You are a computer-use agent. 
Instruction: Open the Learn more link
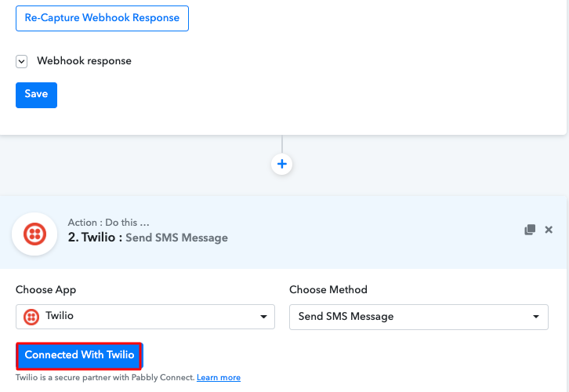coord(219,377)
